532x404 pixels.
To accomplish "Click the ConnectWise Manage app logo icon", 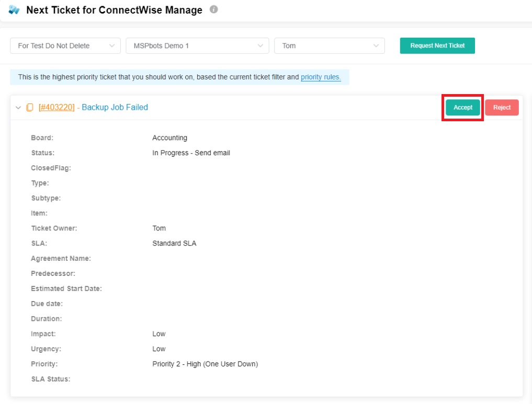I will 14,10.
